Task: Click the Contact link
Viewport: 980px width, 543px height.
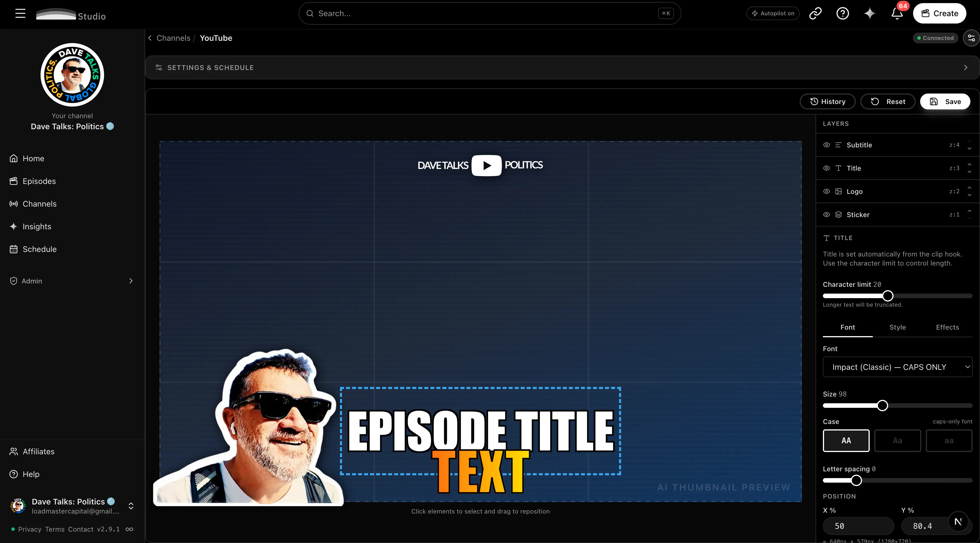Action: pos(81,529)
